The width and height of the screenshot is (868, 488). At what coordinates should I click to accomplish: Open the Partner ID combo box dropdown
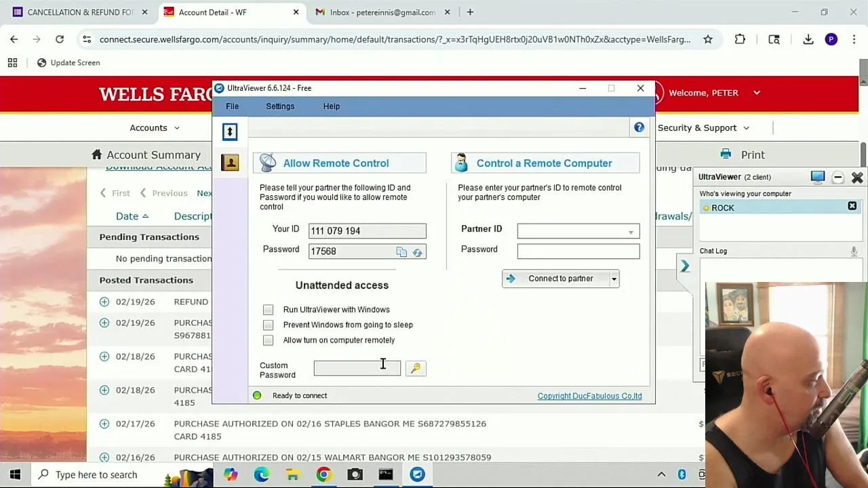point(631,232)
